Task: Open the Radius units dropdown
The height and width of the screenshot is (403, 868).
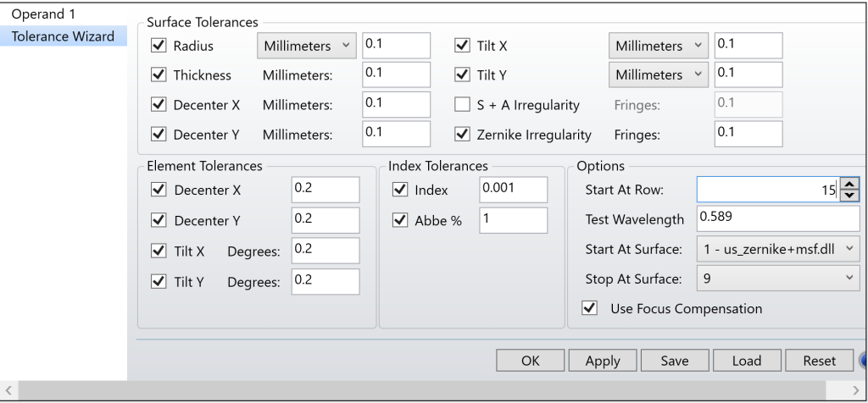Action: tap(305, 45)
